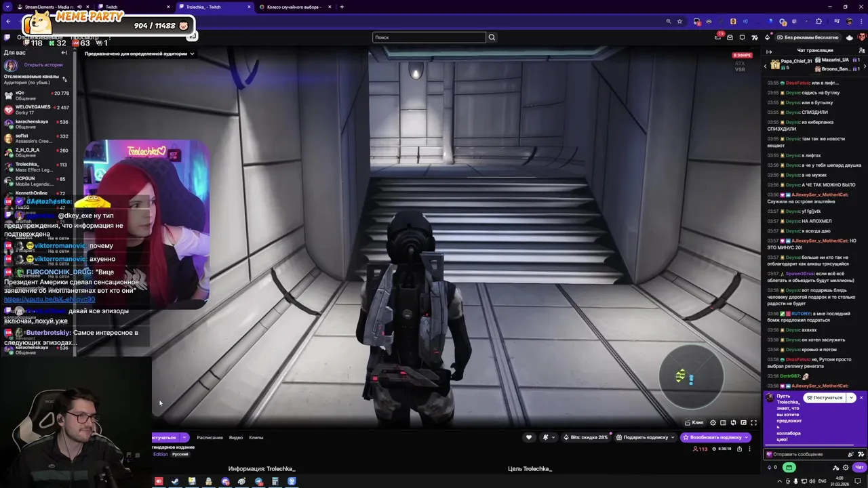Viewport: 868px width, 488px height.
Task: Close the Постучаться collaboration popup
Action: pyautogui.click(x=861, y=398)
